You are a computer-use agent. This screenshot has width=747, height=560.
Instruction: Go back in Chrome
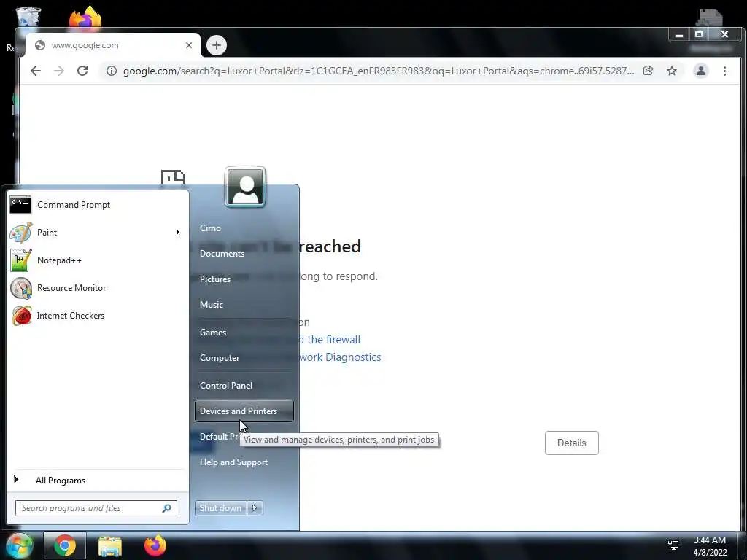[x=36, y=71]
